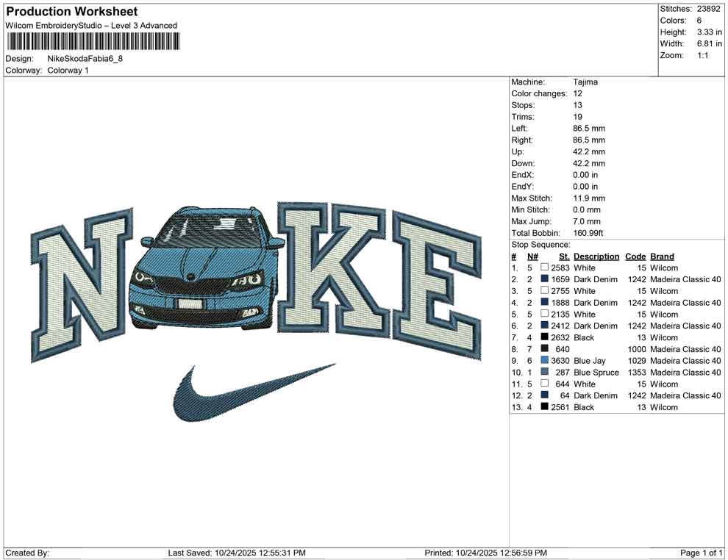Click the 'Blue Spruce' description in row 10

(596, 372)
